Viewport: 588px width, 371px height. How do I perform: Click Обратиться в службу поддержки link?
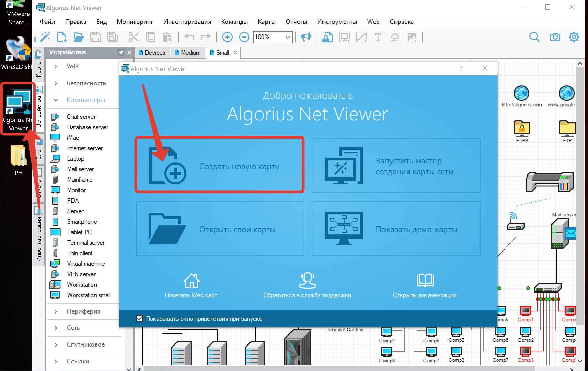(307, 285)
